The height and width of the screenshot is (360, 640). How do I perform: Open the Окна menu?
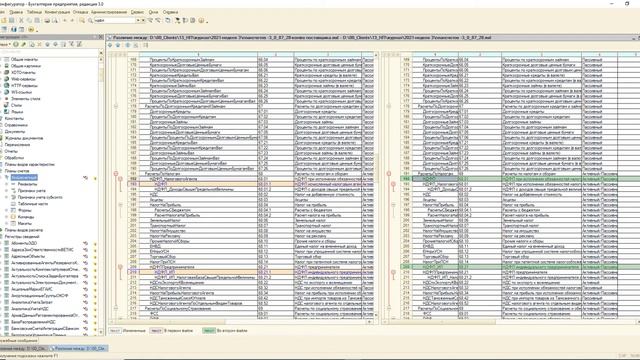click(x=153, y=12)
